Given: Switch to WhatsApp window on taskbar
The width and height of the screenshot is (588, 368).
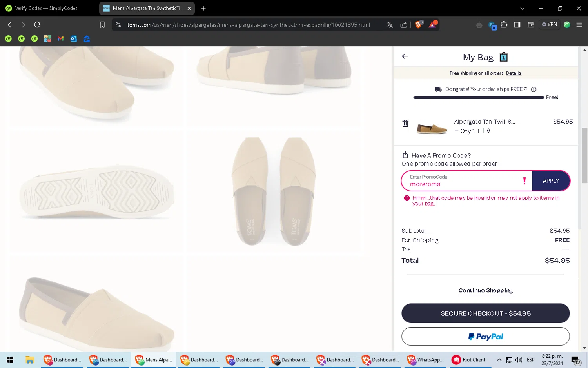Looking at the screenshot, I should tap(426, 360).
